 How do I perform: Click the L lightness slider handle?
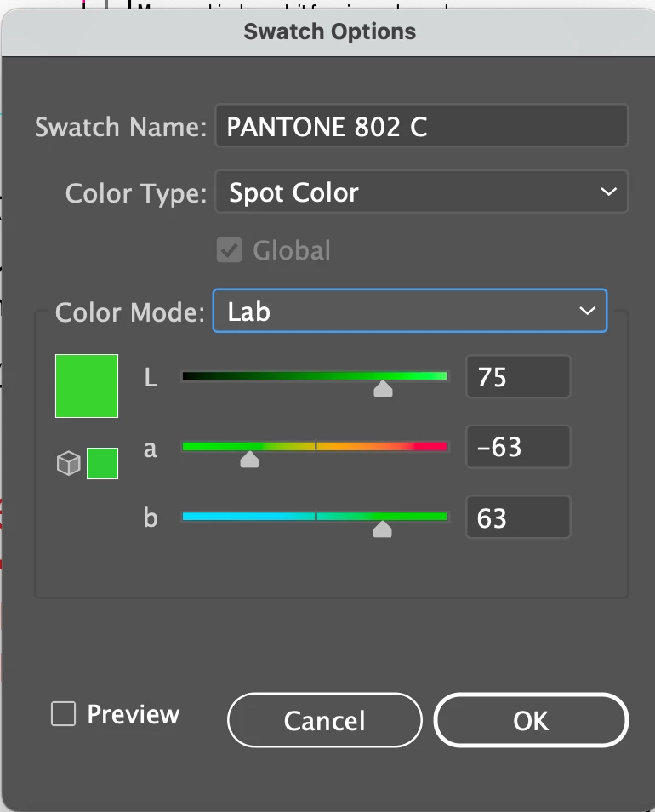383,389
